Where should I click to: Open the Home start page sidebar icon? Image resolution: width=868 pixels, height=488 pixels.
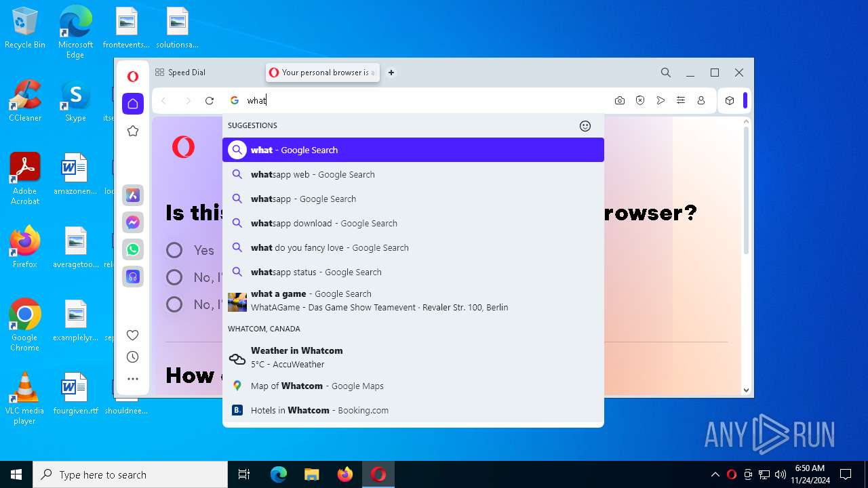coord(133,104)
